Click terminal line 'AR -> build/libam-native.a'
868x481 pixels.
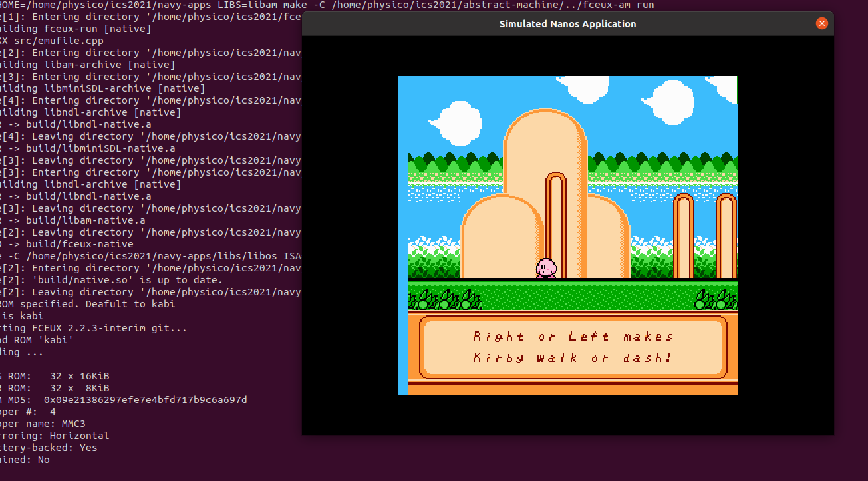tap(72, 220)
